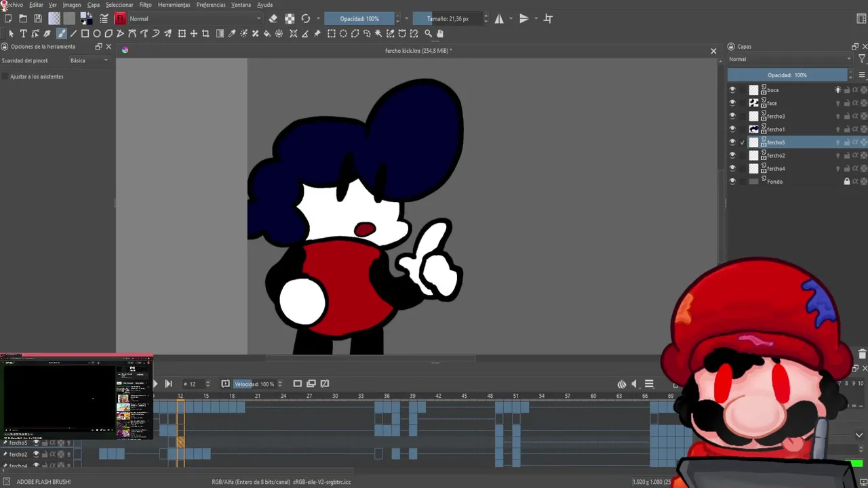The image size is (868, 488).
Task: Close the fercho kick.kra document tab
Action: click(713, 51)
